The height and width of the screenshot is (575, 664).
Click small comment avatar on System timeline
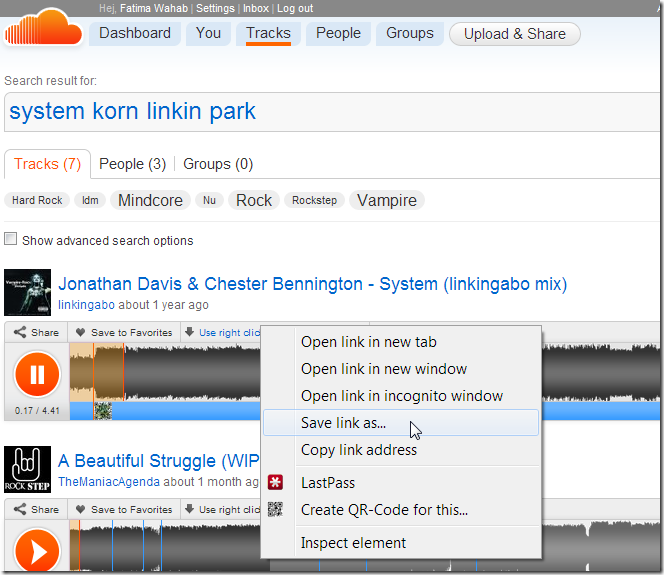(x=103, y=411)
